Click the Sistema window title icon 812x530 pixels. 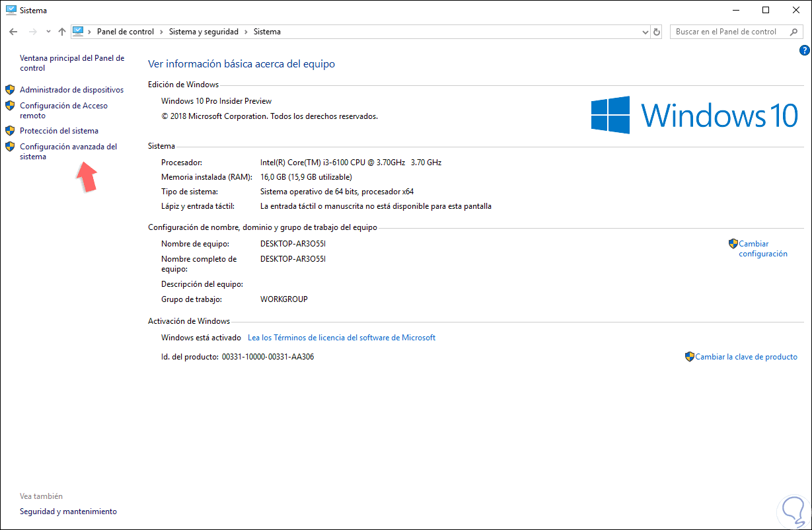pyautogui.click(x=10, y=10)
